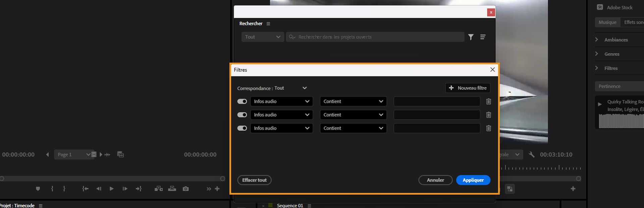Mark Out point in source monitor
The height and width of the screenshot is (208, 644).
tap(64, 189)
